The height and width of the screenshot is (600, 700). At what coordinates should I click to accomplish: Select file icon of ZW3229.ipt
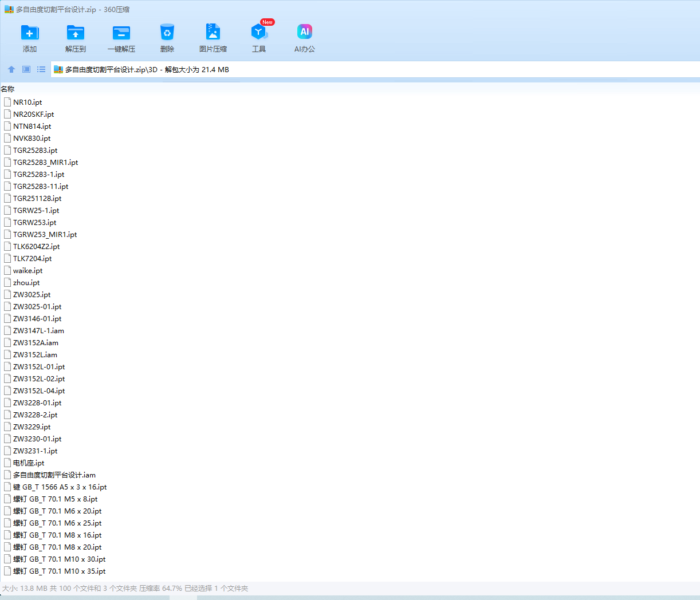click(7, 427)
